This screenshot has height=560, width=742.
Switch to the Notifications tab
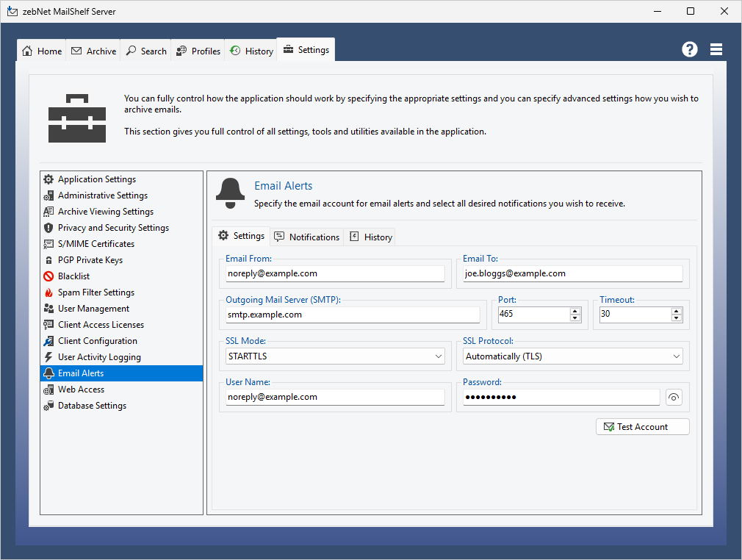[x=307, y=237]
